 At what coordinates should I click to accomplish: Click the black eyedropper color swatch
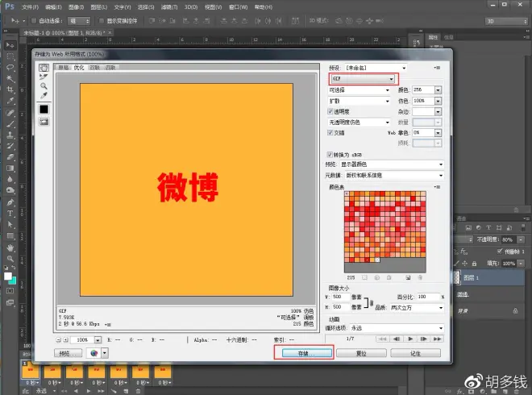coord(44,110)
